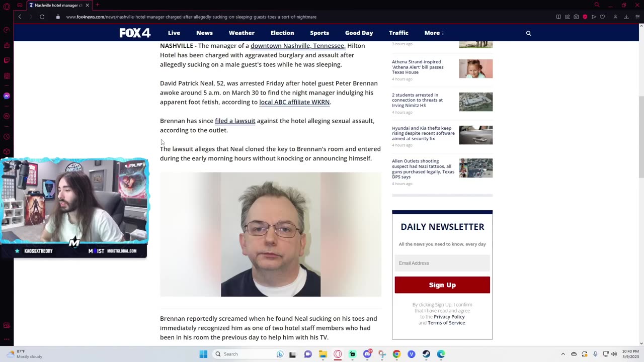This screenshot has width=644, height=362.
Task: Open Steam from the taskbar
Action: [426, 354]
